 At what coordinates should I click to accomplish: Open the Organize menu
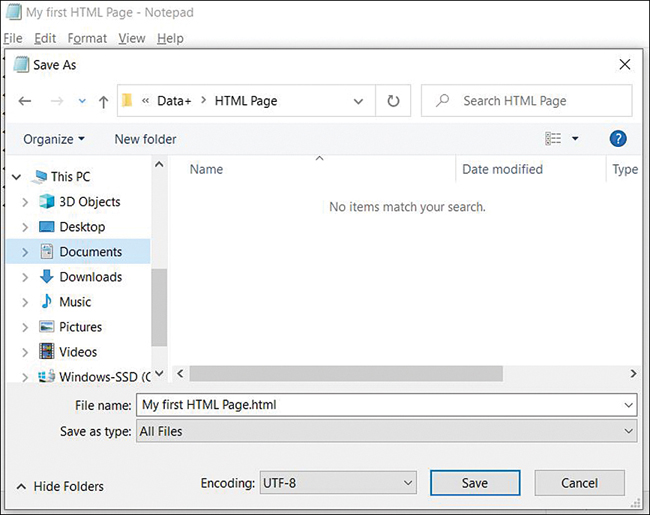coord(53,139)
